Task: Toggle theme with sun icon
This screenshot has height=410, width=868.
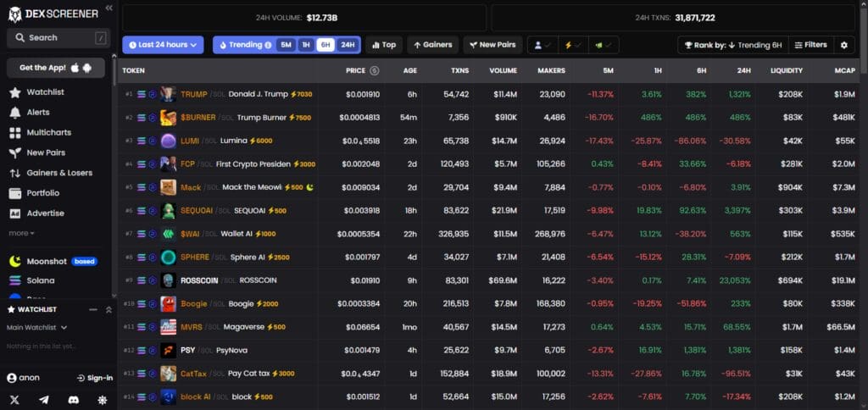Action: pyautogui.click(x=103, y=400)
